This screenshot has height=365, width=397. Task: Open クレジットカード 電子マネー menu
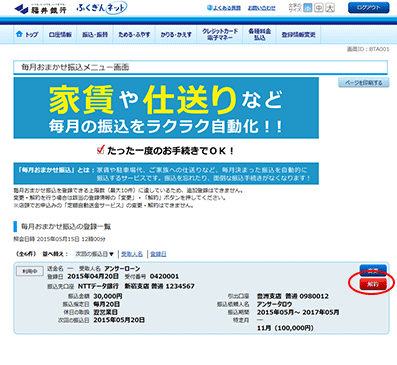tap(220, 35)
